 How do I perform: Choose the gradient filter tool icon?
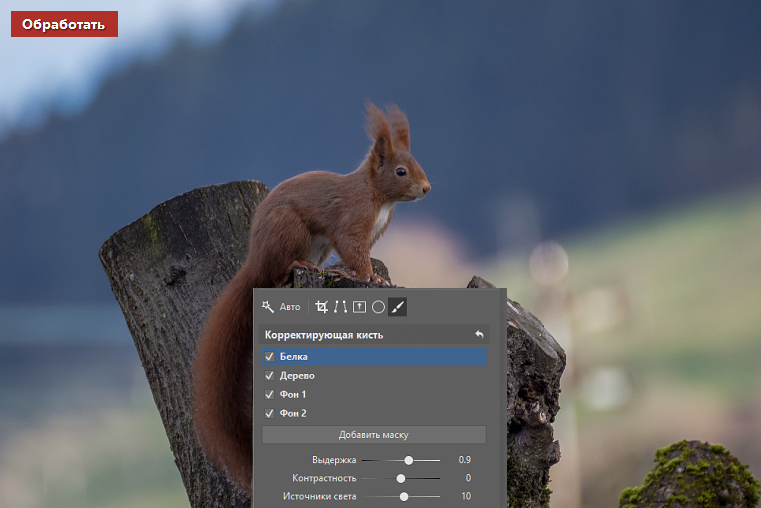(x=359, y=307)
